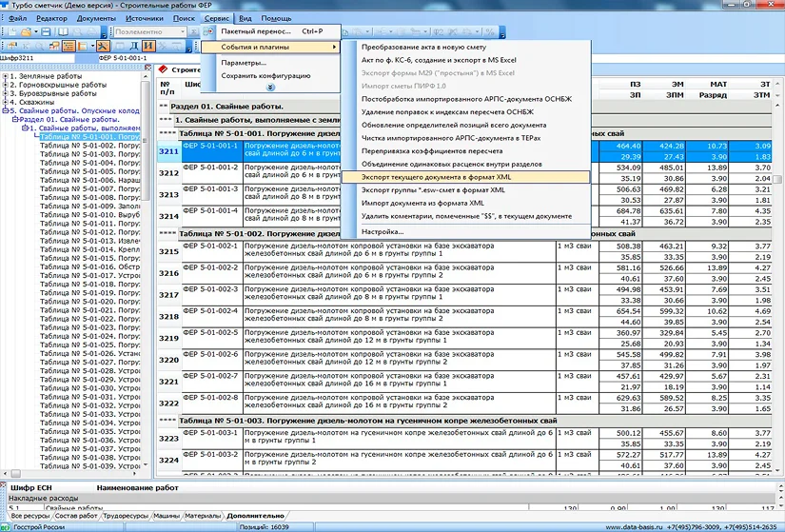Click the percent sign toolbar icon

click(x=490, y=32)
